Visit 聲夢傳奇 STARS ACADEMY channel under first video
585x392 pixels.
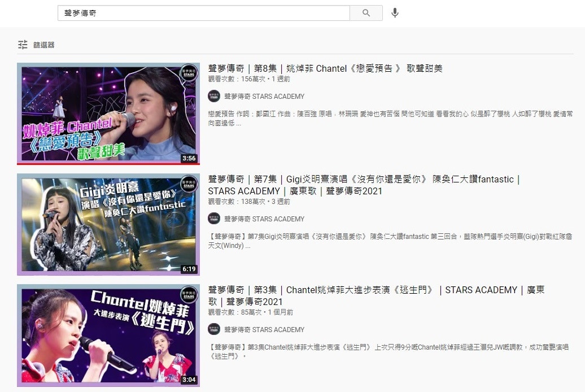pyautogui.click(x=264, y=97)
